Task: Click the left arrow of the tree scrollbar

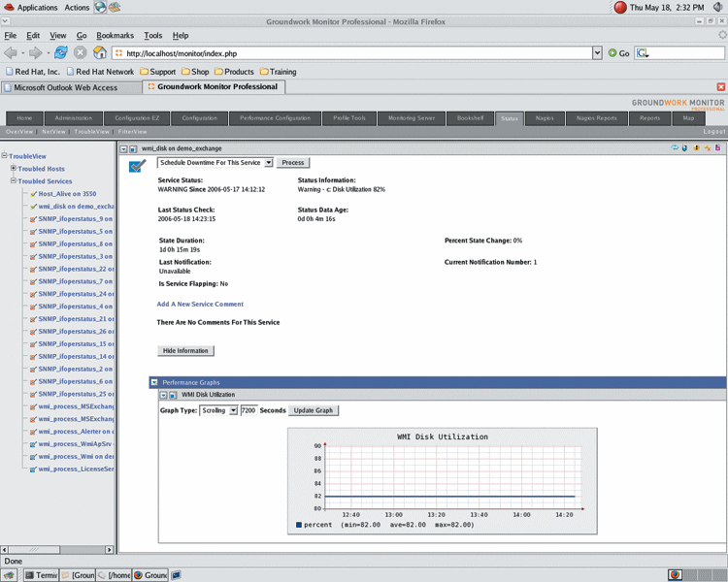Action: tap(4, 550)
